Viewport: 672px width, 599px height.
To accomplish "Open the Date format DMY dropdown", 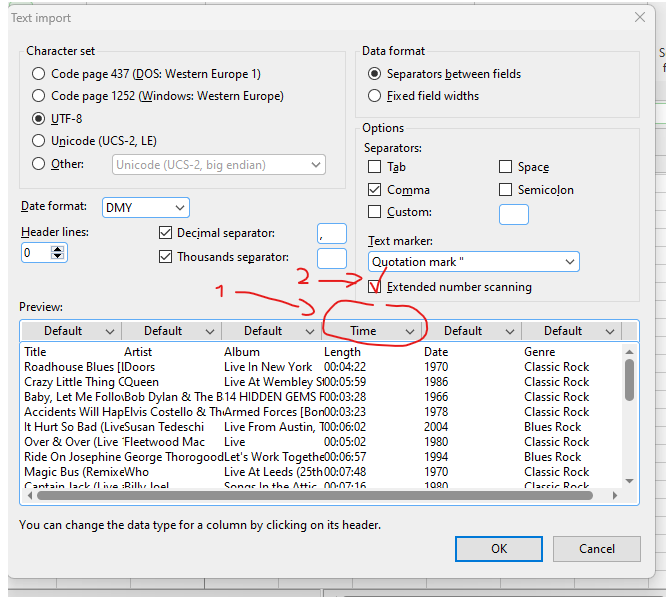I will click(146, 207).
